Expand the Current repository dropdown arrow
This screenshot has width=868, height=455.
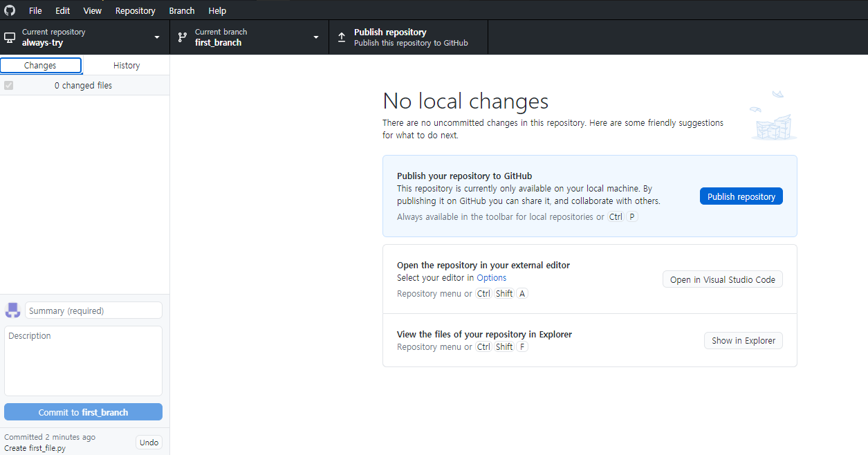[157, 37]
